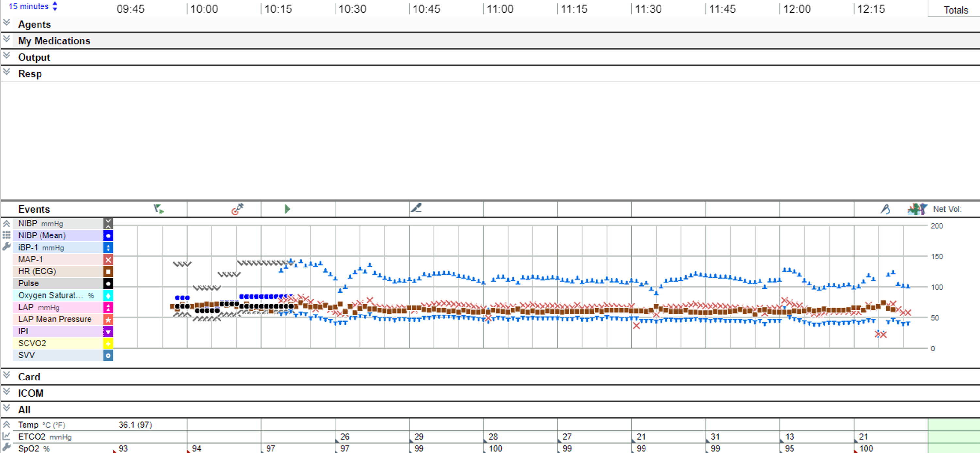The width and height of the screenshot is (980, 453).
Task: Select the ICOM section header
Action: click(30, 393)
